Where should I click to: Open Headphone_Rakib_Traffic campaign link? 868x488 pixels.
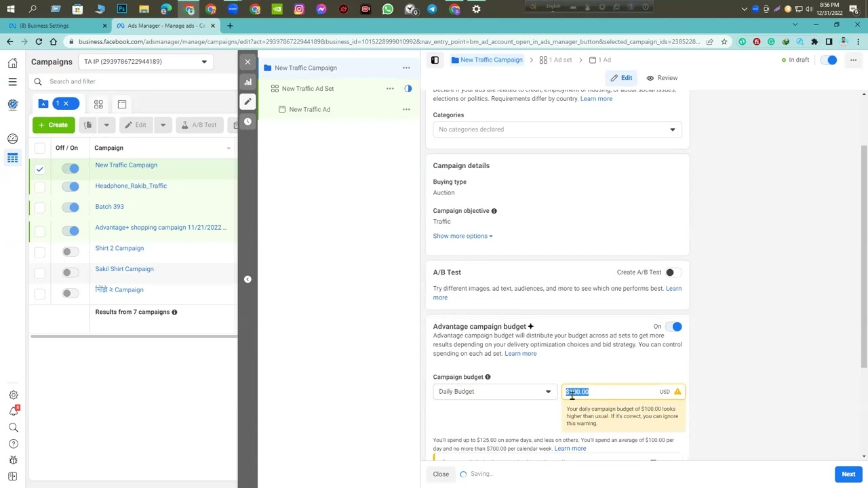point(131,186)
